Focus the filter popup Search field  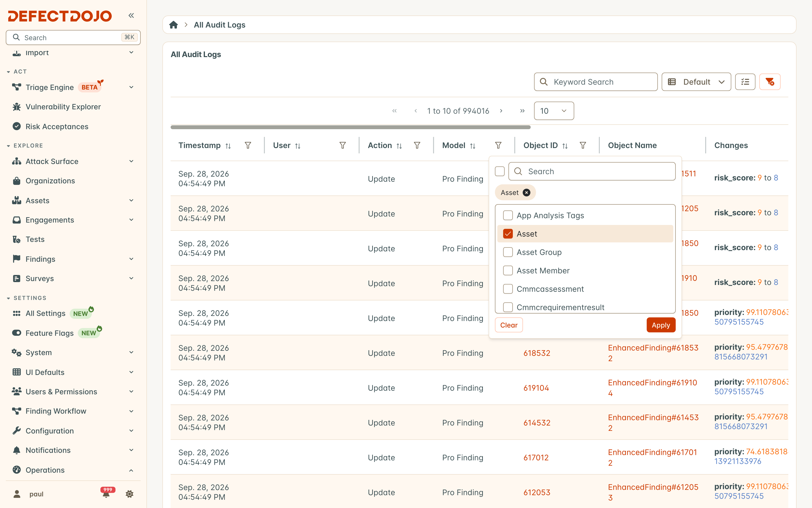click(x=592, y=171)
